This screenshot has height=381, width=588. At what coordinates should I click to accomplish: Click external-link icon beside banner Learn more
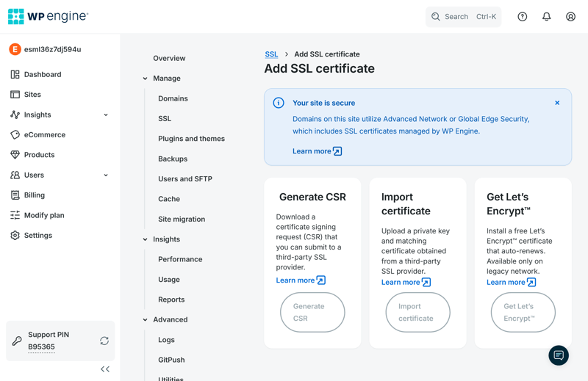337,151
